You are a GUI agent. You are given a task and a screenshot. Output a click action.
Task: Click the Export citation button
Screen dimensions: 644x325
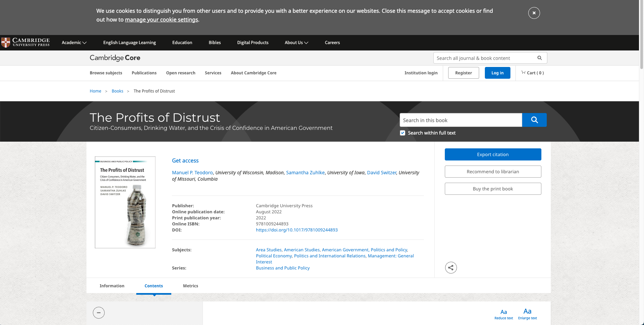click(x=493, y=154)
